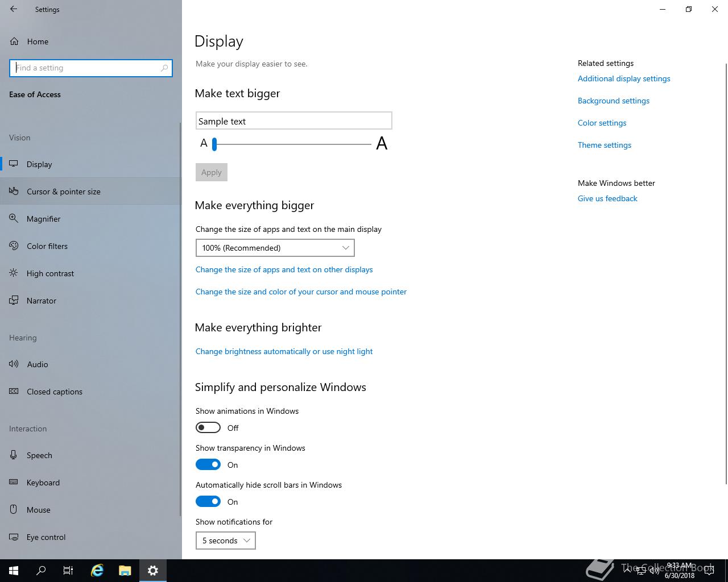Click Change size and color of cursor link
The width and height of the screenshot is (728, 582).
point(301,292)
